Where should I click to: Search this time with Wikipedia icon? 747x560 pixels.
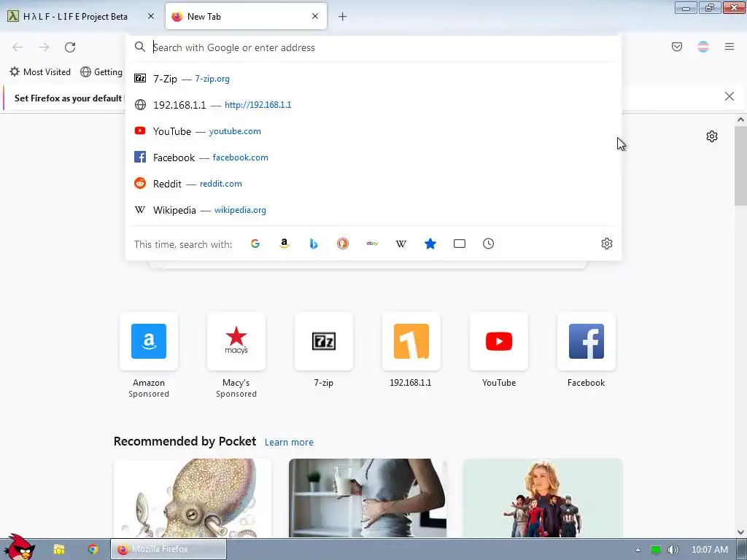pyautogui.click(x=401, y=244)
